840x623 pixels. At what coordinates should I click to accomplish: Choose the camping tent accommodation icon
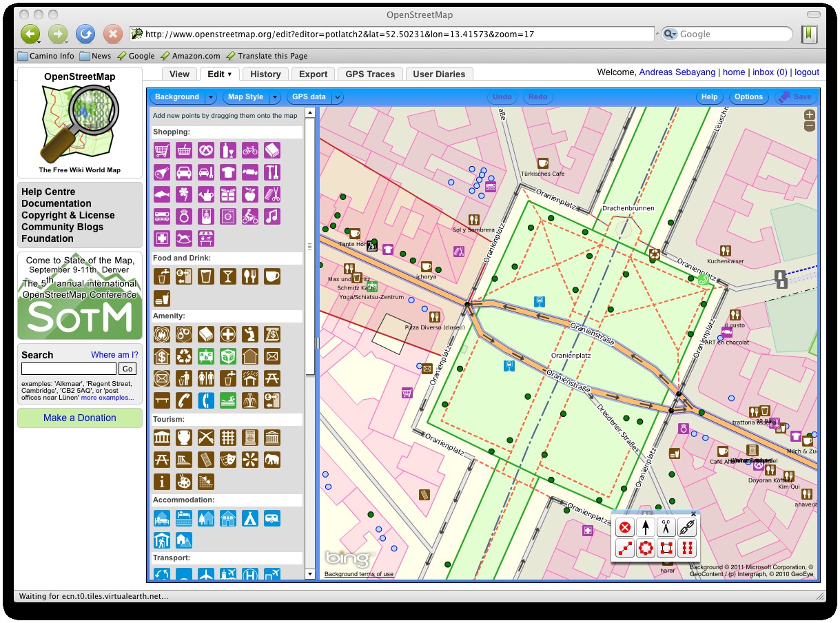coord(250,518)
